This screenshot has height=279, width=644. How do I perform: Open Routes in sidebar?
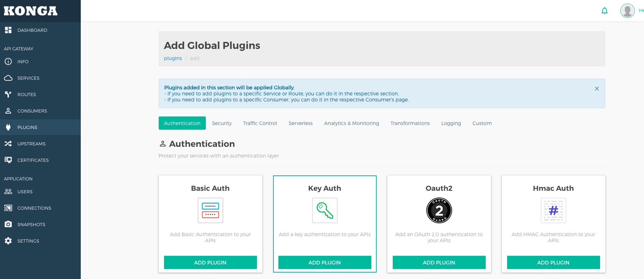pyautogui.click(x=40, y=95)
